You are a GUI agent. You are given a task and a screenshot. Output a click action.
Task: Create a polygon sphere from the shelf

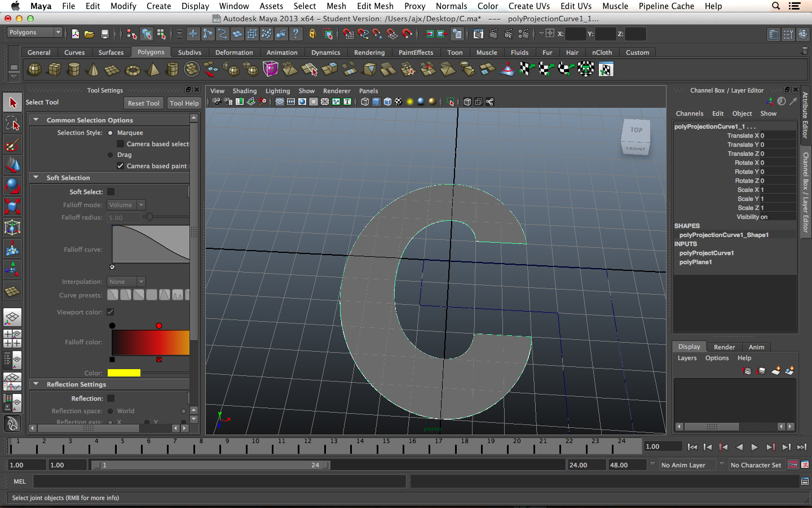pyautogui.click(x=35, y=69)
